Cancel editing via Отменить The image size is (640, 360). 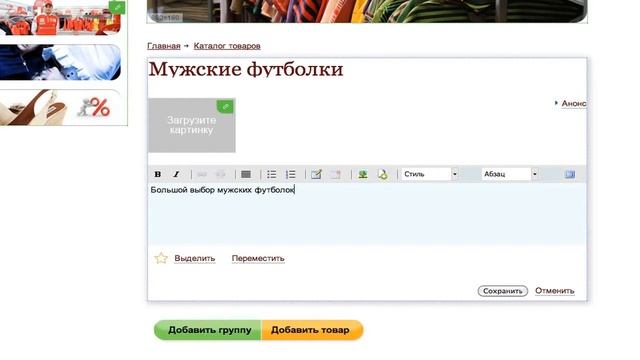[x=555, y=291]
